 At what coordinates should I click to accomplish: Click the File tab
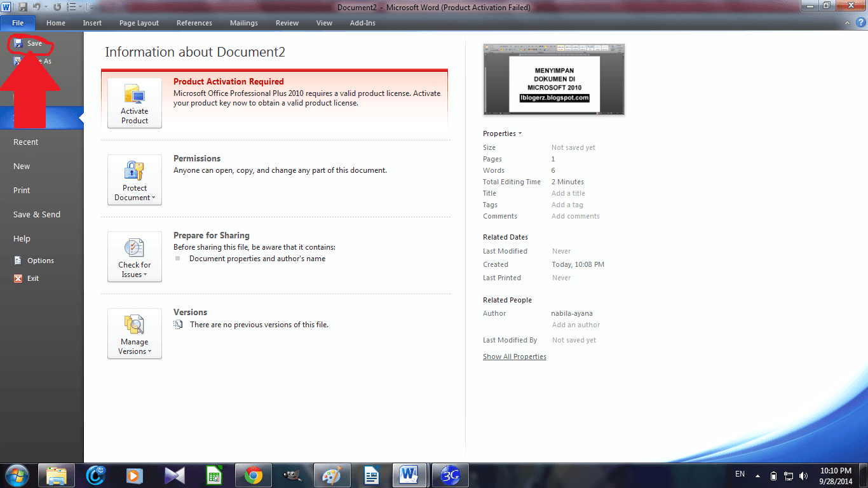tap(18, 23)
